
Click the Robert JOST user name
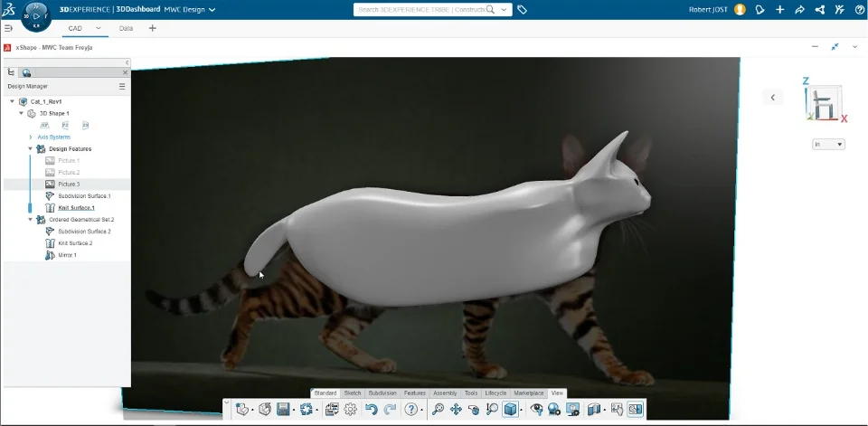709,10
